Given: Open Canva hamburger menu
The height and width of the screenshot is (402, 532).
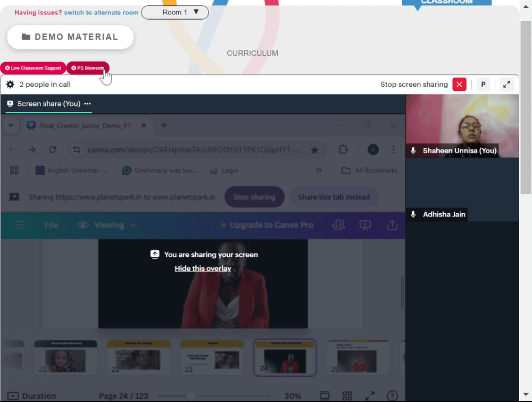Looking at the screenshot, I should 20,225.
